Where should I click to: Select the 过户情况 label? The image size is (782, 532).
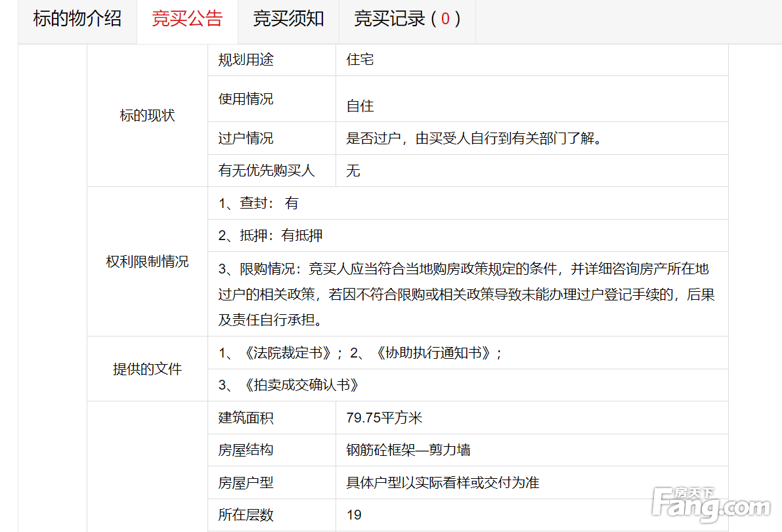click(246, 138)
